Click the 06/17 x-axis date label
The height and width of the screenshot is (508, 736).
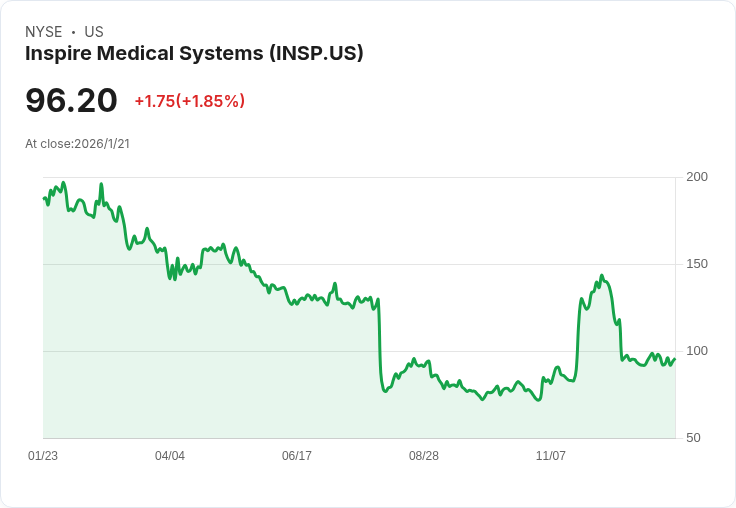pyautogui.click(x=297, y=456)
